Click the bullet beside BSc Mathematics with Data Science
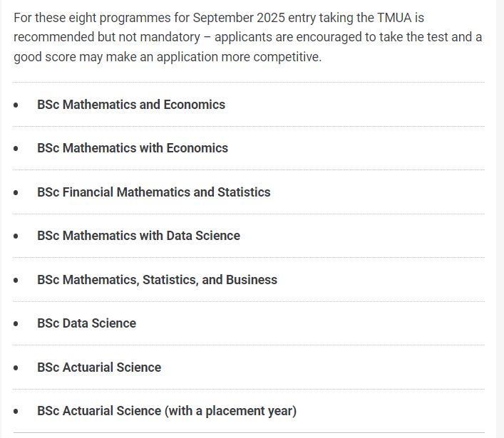This screenshot has width=504, height=438. point(16,236)
